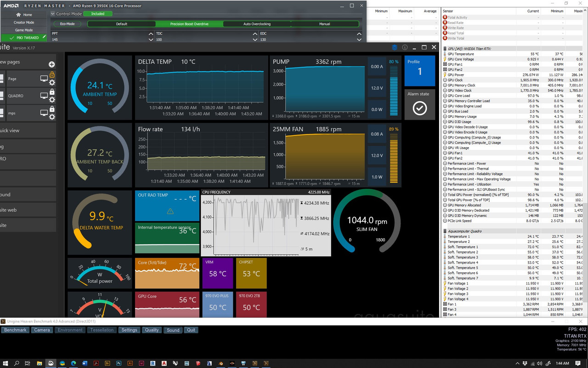The height and width of the screenshot is (368, 588).
Task: Launch Adobe Bridge from the taskbar
Action: pos(107,363)
